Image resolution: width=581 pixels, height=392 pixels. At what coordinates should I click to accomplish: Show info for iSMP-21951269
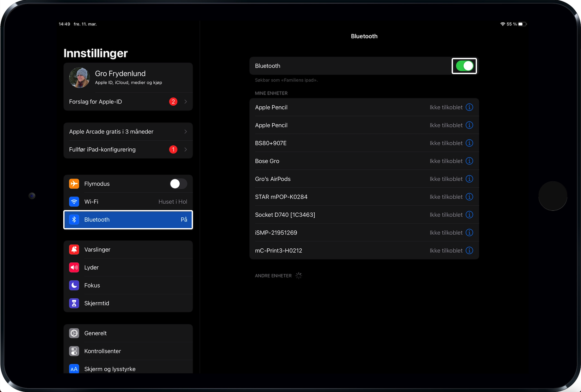pos(469,233)
